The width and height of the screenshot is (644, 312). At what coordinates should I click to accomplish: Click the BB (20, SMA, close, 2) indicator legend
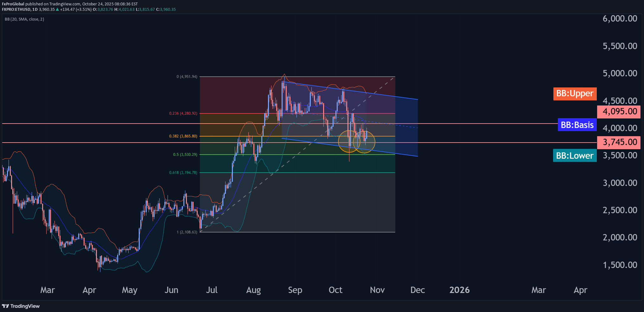coord(24,19)
